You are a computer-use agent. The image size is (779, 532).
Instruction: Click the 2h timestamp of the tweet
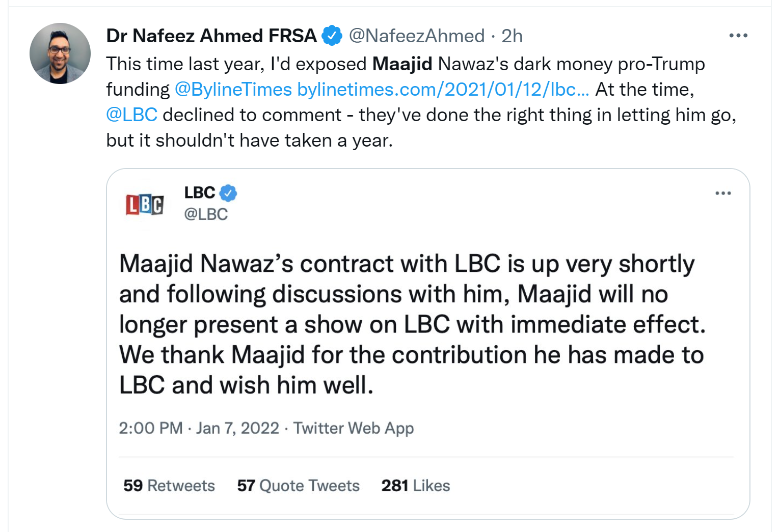[512, 36]
